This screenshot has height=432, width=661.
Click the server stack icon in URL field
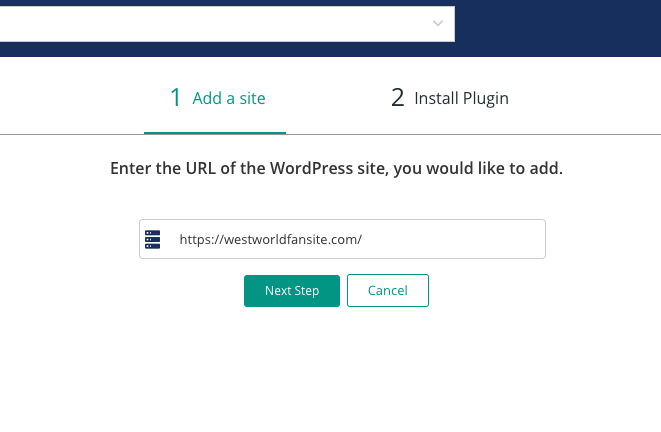[152, 239]
